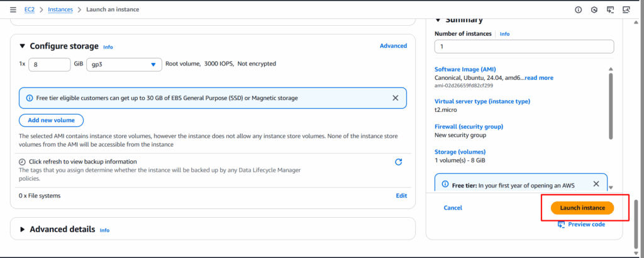Click the Launch instance button
This screenshot has height=258, width=644.
[582, 208]
